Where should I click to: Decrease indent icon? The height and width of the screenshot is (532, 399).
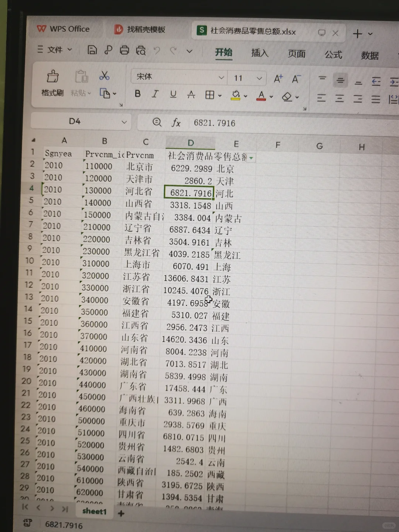coord(376,82)
